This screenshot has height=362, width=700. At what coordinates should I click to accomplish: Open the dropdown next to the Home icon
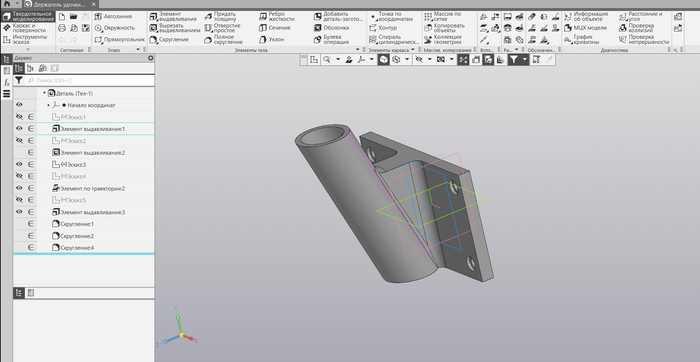pos(17,4)
